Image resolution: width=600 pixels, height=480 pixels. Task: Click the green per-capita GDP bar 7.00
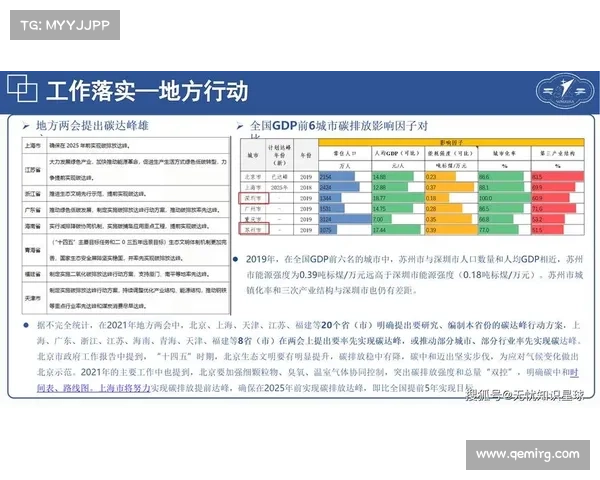[x=382, y=219]
